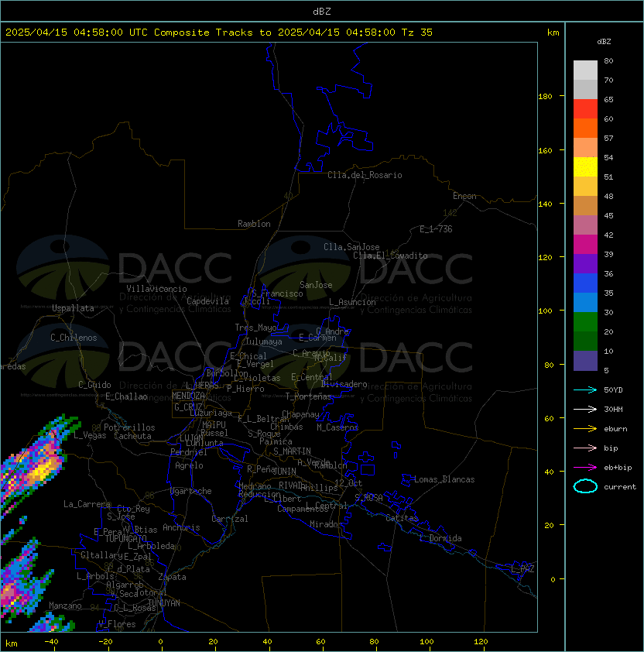This screenshot has height=652, width=644.
Task: Click the timestamp header text 2025/04/15 04:58:00 UTC
Action: point(77,32)
